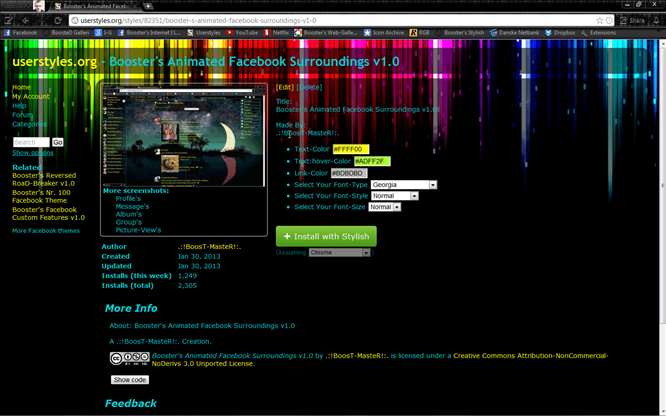Open the browser dropdown showing Chrome
The width and height of the screenshot is (666, 416).
[x=339, y=252]
